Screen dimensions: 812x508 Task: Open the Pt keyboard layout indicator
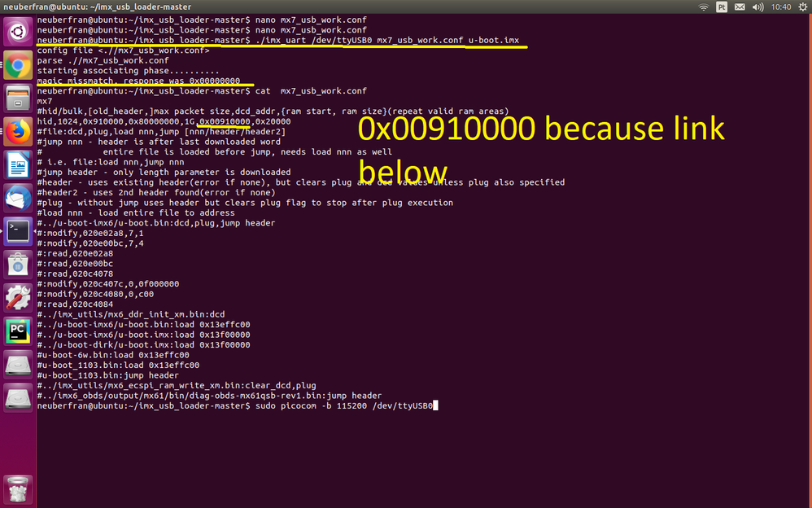(x=722, y=7)
